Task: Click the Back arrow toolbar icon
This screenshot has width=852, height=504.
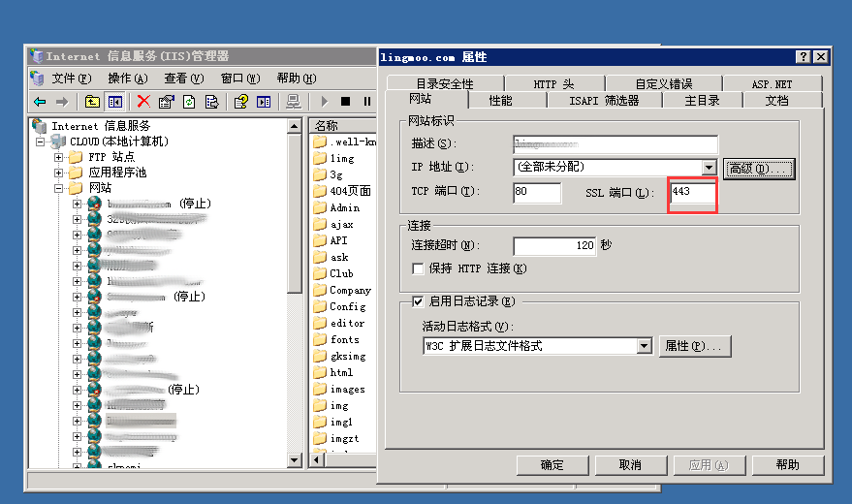Action: (x=39, y=101)
